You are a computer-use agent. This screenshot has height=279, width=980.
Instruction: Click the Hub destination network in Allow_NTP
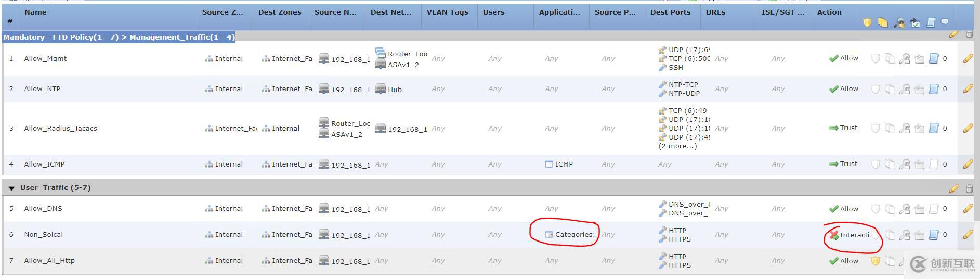(389, 90)
